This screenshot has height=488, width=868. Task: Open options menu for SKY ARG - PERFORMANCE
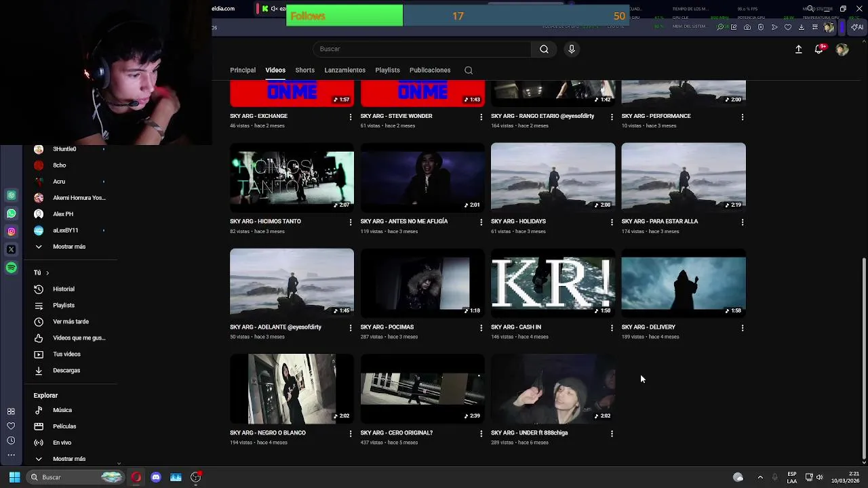coord(743,117)
